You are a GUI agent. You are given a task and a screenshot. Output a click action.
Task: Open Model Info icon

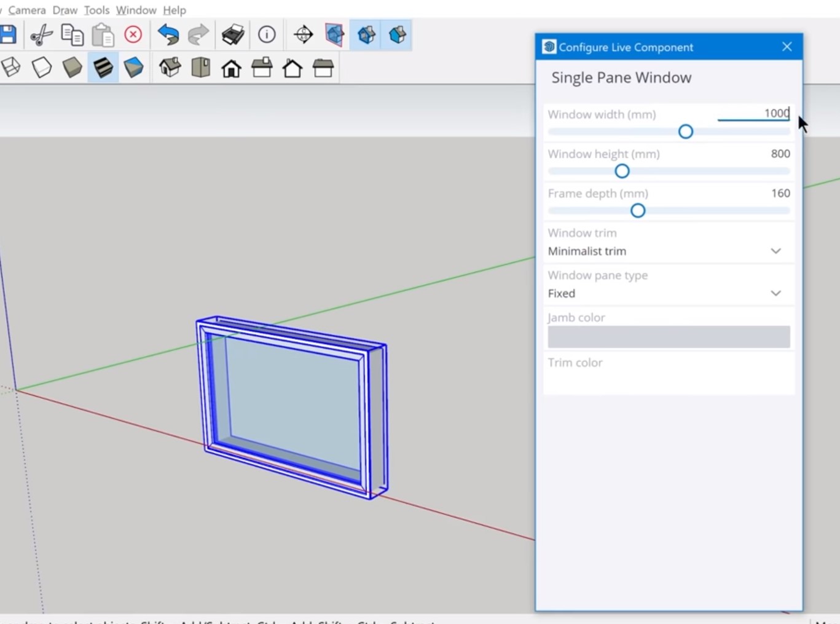[267, 34]
